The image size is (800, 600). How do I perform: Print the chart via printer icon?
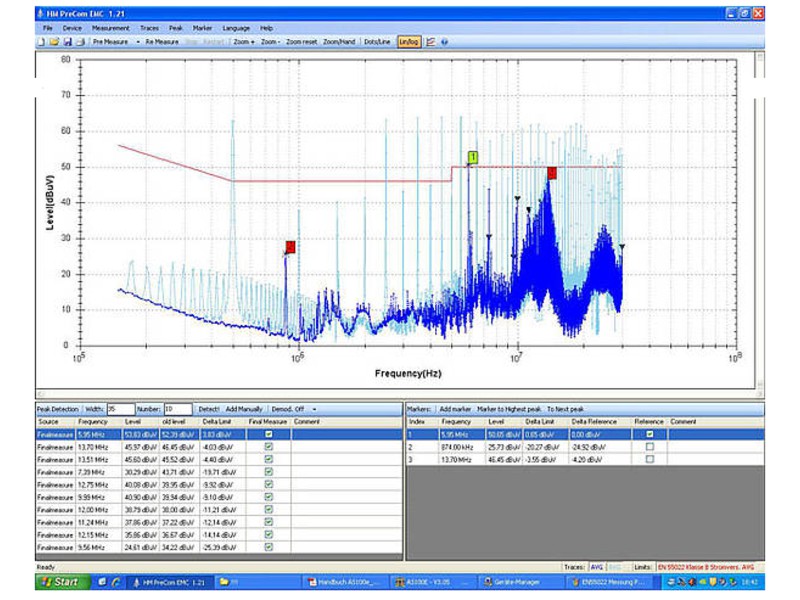[80, 42]
